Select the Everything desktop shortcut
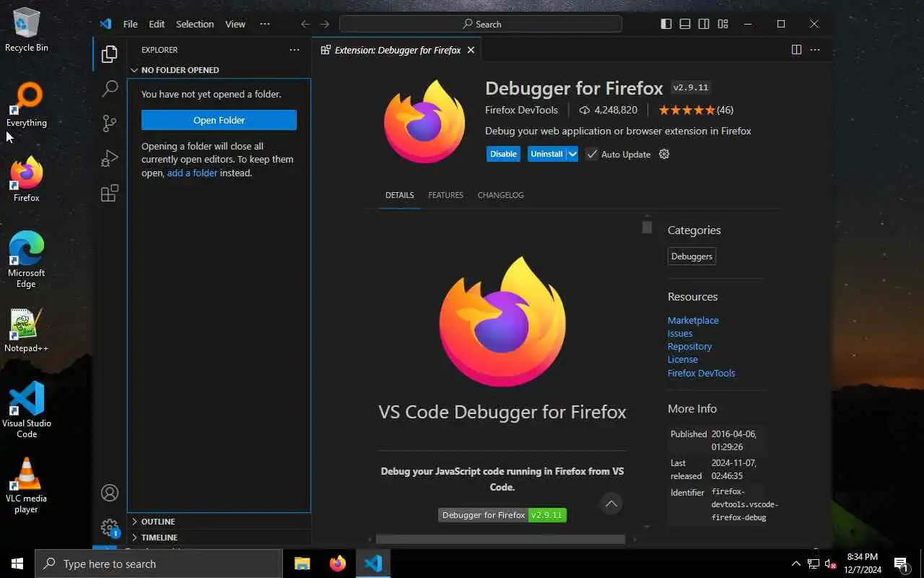 (x=26, y=105)
